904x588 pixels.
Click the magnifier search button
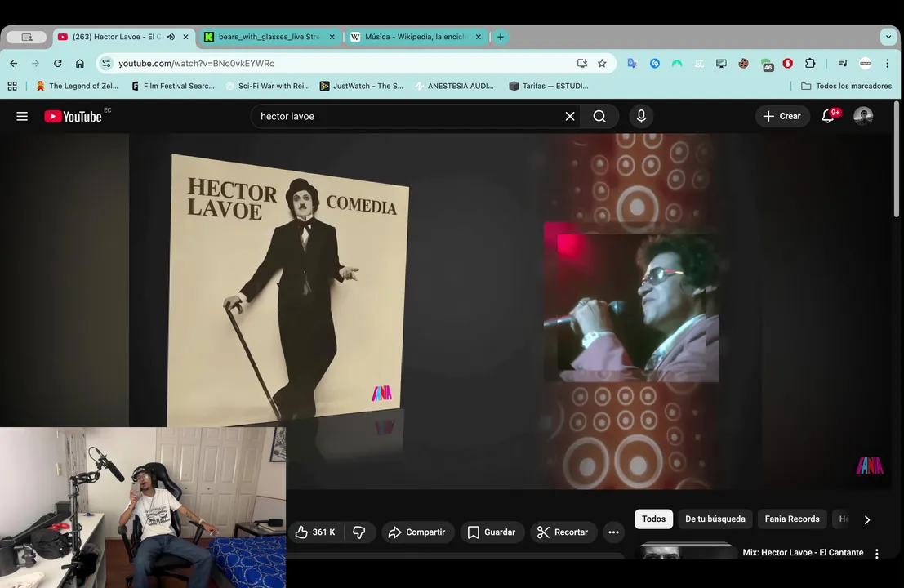(x=599, y=117)
